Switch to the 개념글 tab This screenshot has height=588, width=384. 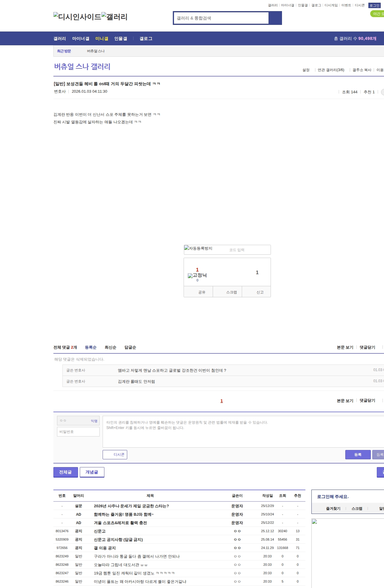pos(92,472)
